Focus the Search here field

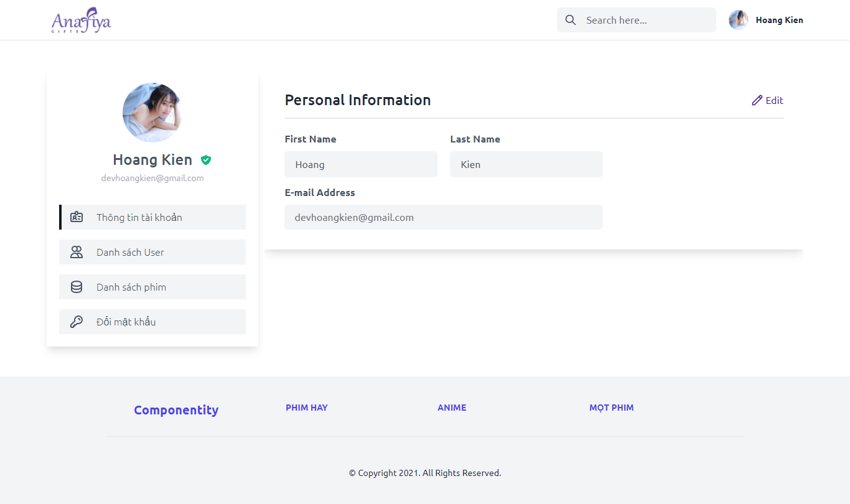point(637,20)
